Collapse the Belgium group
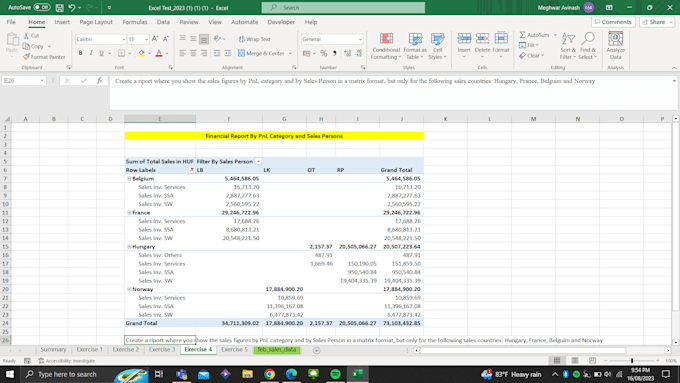This screenshot has height=383, width=680. tap(129, 178)
